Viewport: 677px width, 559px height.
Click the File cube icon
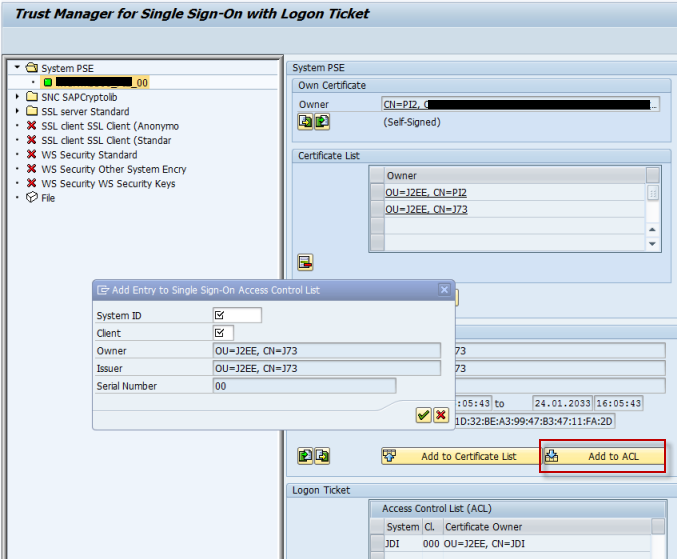pyautogui.click(x=32, y=197)
